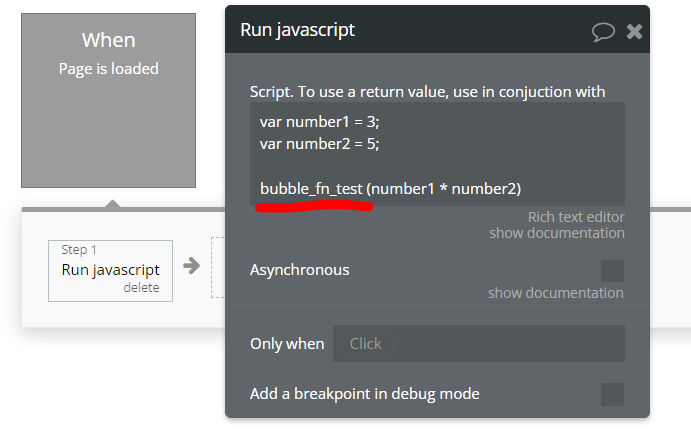This screenshot has width=691, height=439.
Task: Click inside the Script code box
Action: (437, 154)
